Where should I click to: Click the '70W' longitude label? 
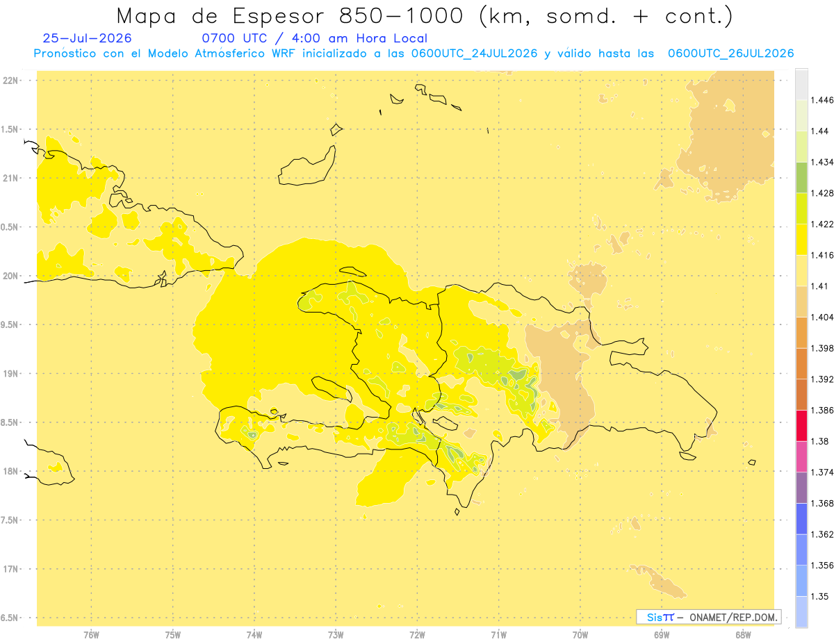(580, 635)
